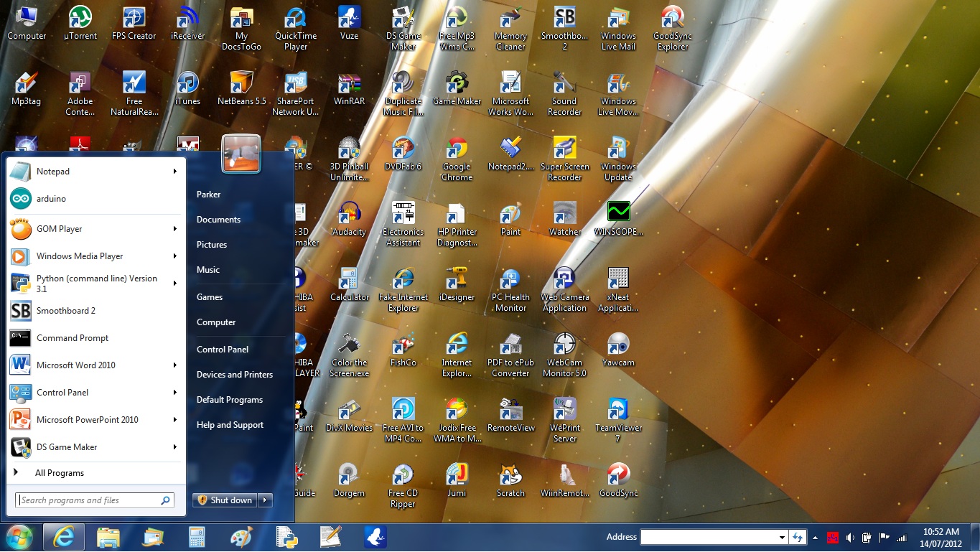
Task: Open the Google Chrome desktop icon
Action: [457, 158]
